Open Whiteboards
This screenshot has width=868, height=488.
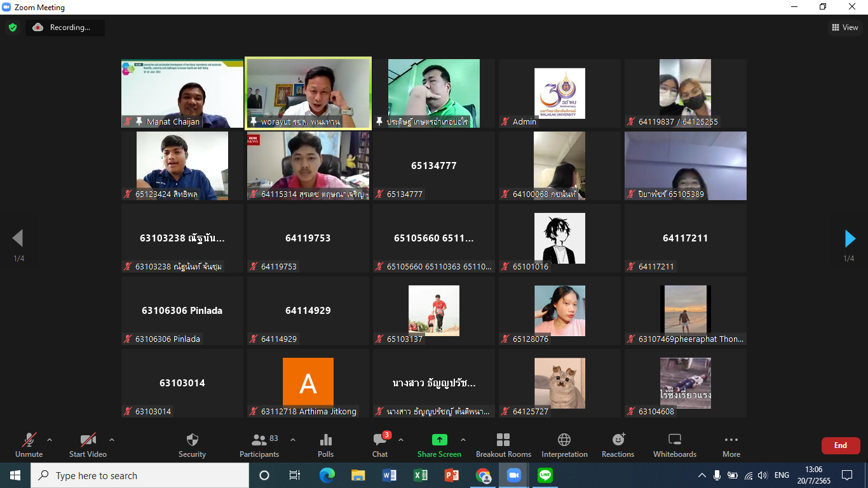coord(675,445)
